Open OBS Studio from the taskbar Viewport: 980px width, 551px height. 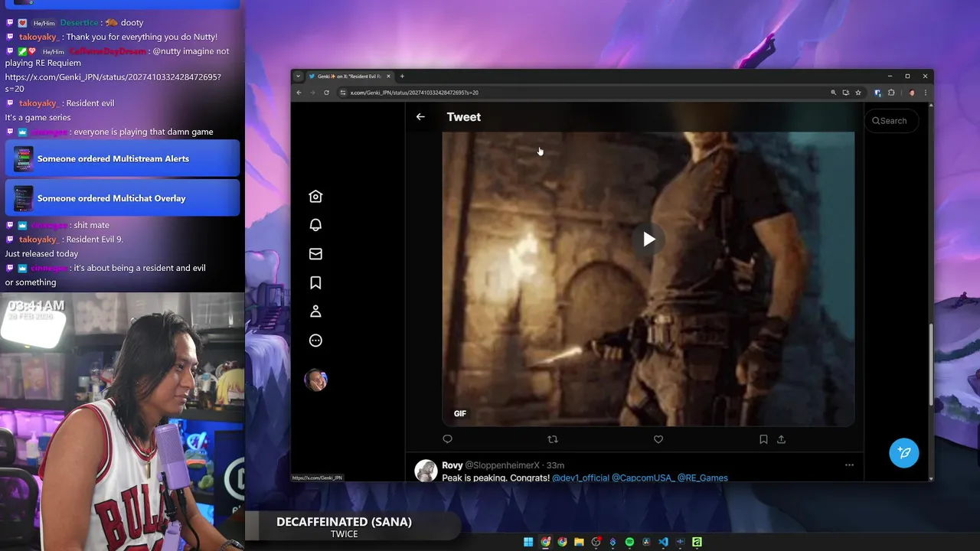click(596, 542)
